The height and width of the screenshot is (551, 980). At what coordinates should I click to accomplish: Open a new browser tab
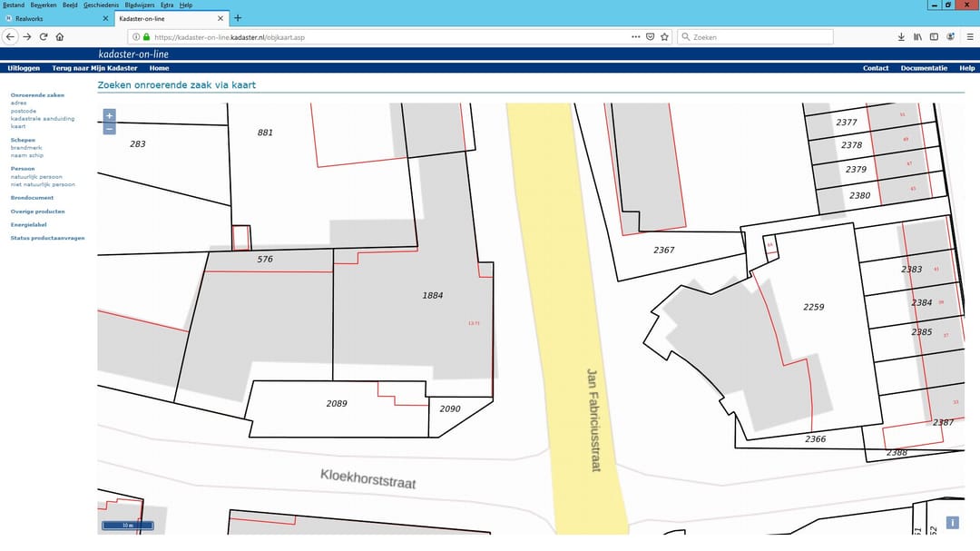[238, 18]
